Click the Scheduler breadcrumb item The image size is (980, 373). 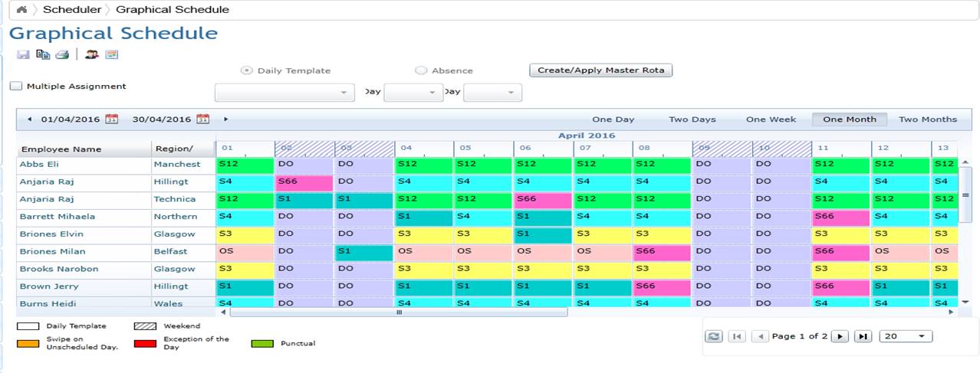tap(71, 10)
